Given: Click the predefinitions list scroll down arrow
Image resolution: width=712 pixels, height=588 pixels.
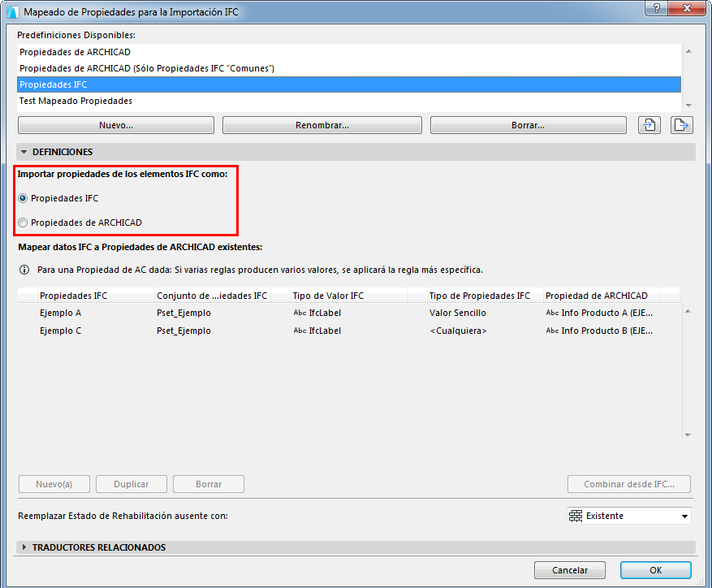Looking at the screenshot, I should [688, 105].
